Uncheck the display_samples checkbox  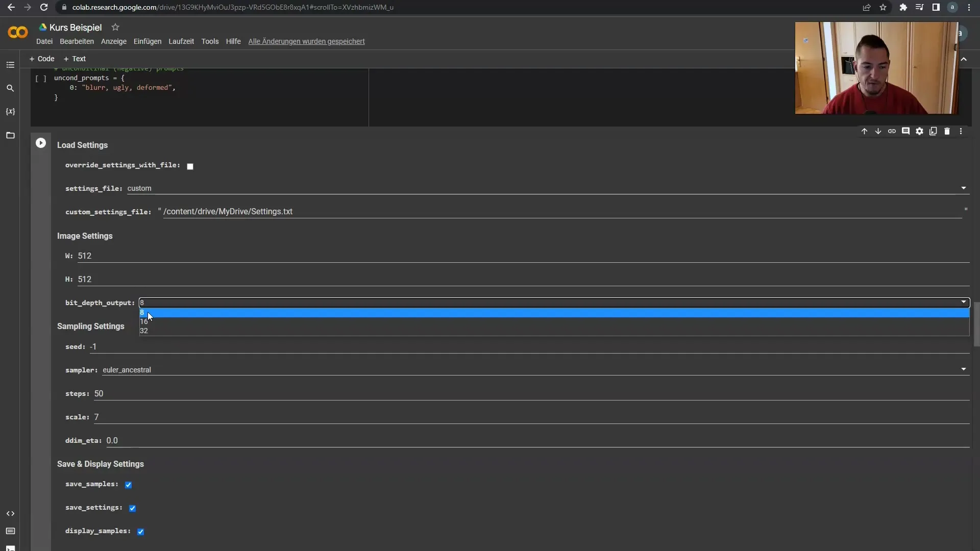coord(140,532)
